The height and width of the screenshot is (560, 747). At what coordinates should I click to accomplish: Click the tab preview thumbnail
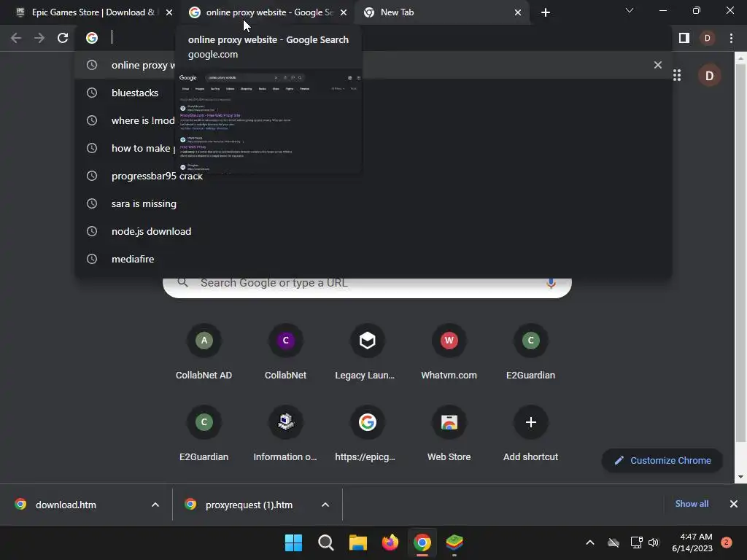point(268,122)
